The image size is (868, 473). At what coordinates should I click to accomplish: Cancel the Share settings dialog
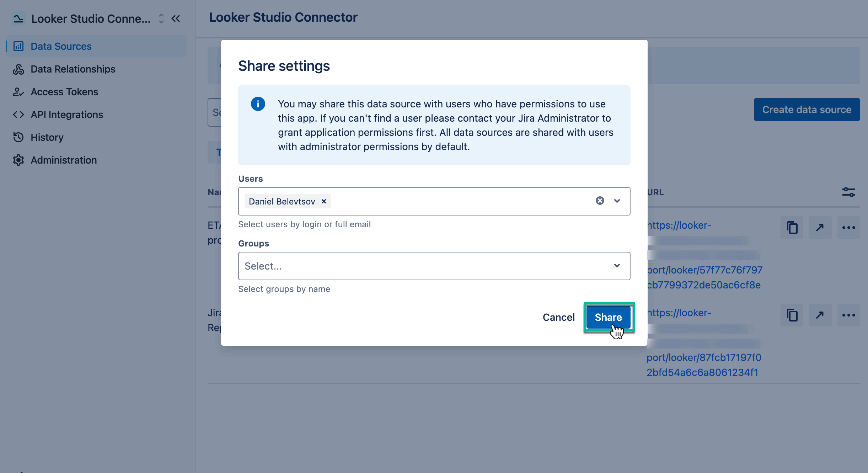(x=558, y=317)
